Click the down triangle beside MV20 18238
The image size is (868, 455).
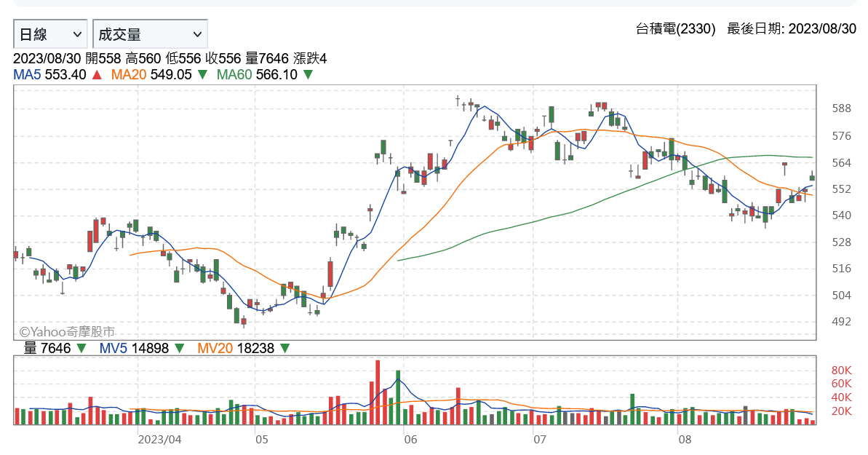coord(284,348)
